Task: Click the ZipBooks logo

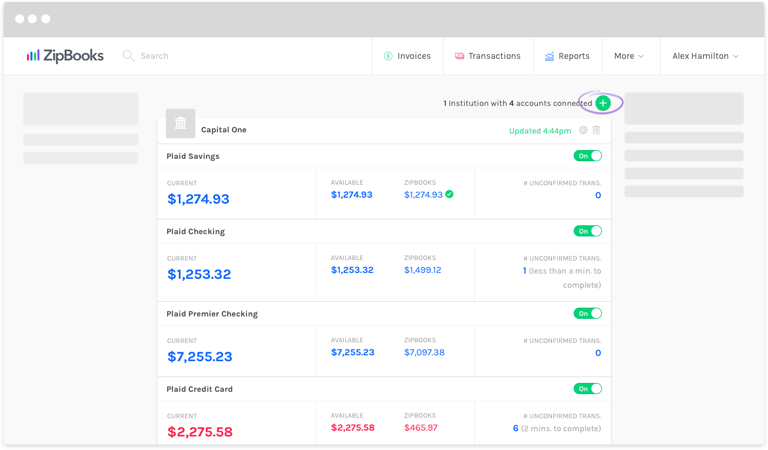Action: [x=65, y=56]
